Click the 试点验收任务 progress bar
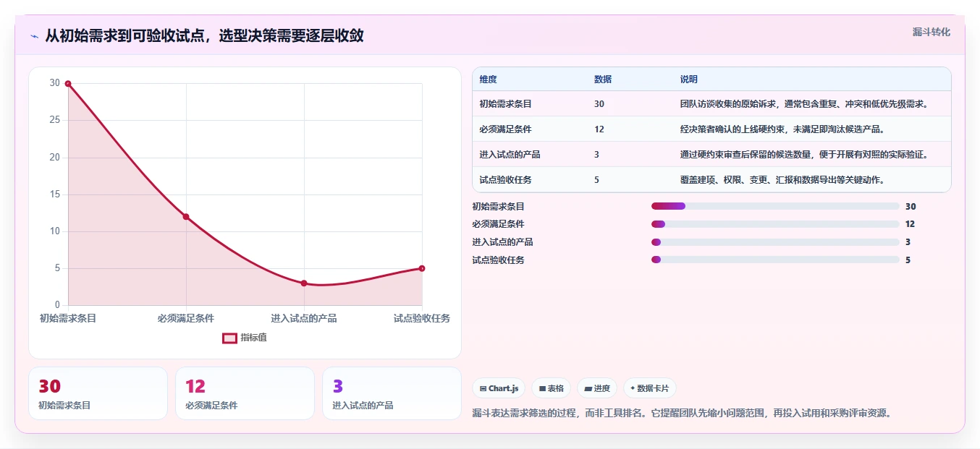Screen dimensions: 980x449 point(775,260)
